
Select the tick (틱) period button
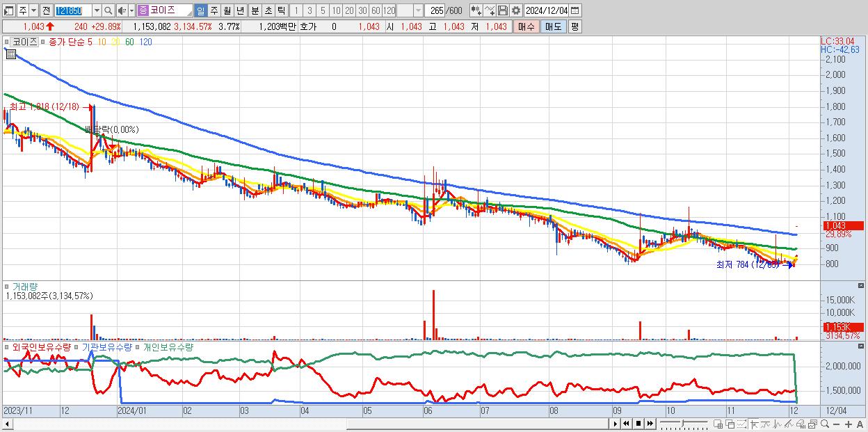(x=281, y=10)
